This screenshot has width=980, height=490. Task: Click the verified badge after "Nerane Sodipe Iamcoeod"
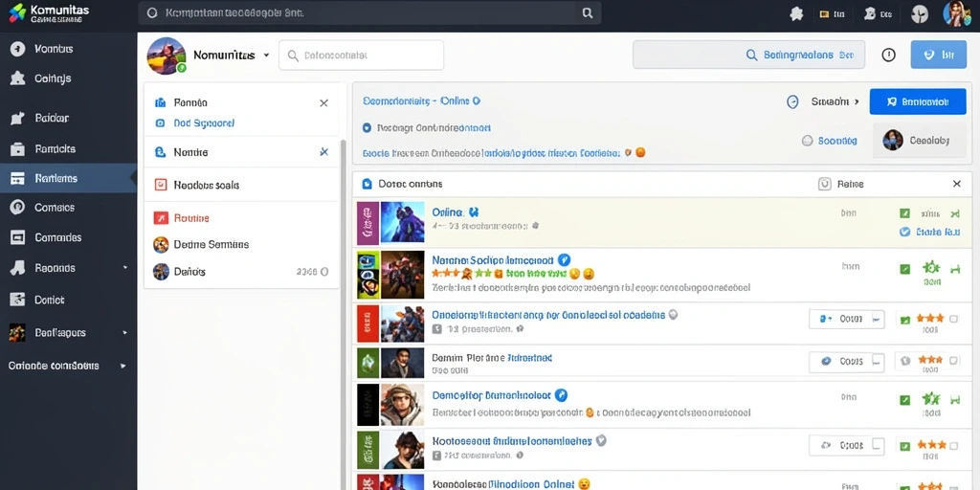pos(564,259)
